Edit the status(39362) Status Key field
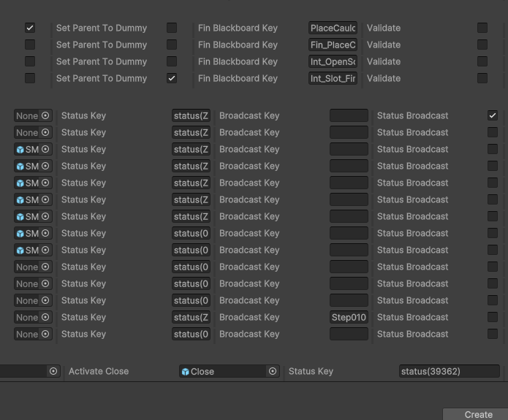Image resolution: width=508 pixels, height=420 pixels. coord(450,372)
